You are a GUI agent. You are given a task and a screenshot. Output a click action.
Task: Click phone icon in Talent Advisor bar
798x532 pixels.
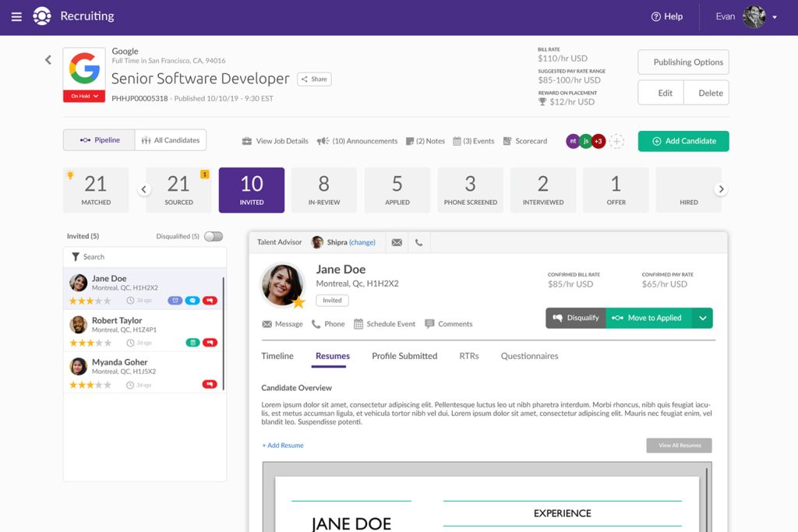(x=418, y=242)
